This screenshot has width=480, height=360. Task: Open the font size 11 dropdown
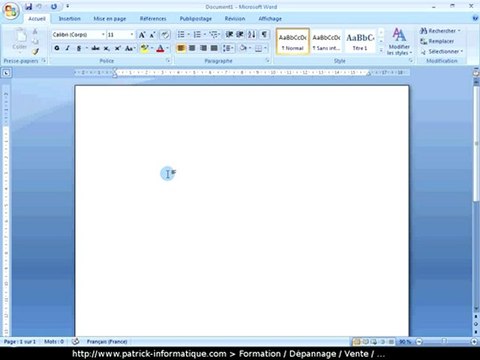coord(132,35)
